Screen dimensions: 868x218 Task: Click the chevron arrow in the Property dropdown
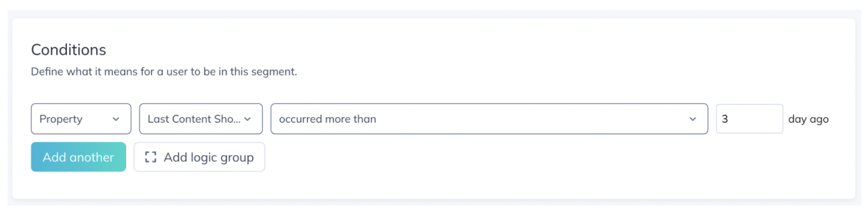[116, 119]
